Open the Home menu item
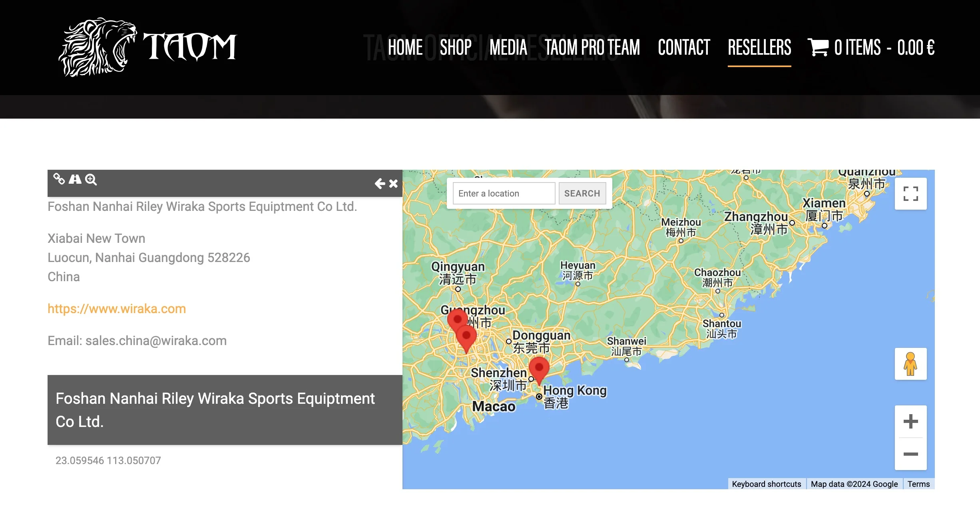 point(405,48)
